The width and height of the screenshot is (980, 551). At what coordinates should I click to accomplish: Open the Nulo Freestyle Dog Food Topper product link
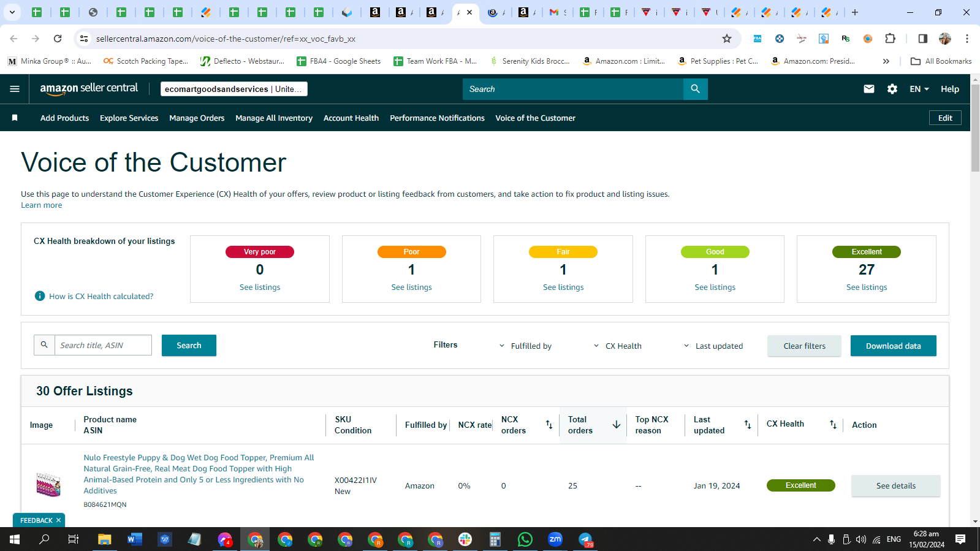[x=199, y=474]
